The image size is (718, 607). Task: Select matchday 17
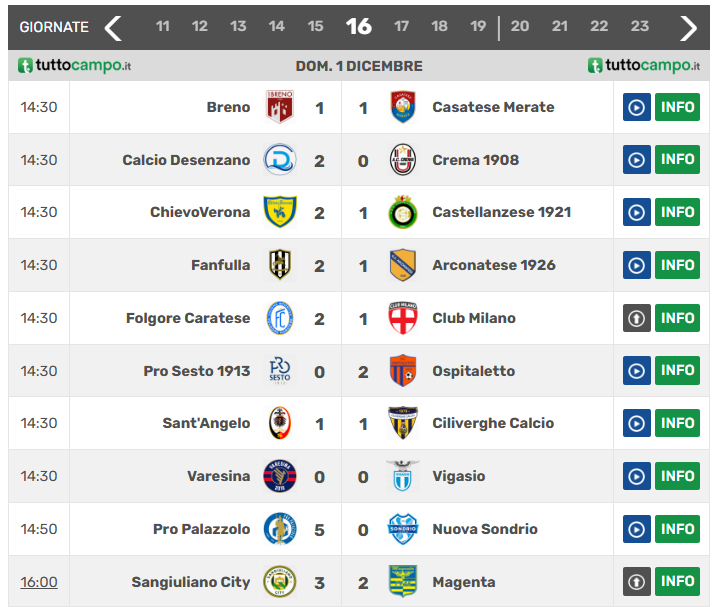pos(401,27)
